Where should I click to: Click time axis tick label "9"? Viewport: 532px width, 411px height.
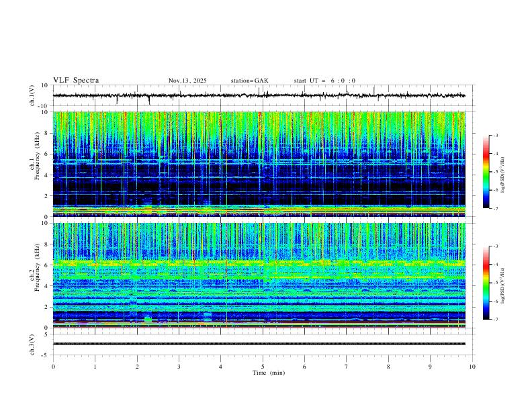point(430,367)
